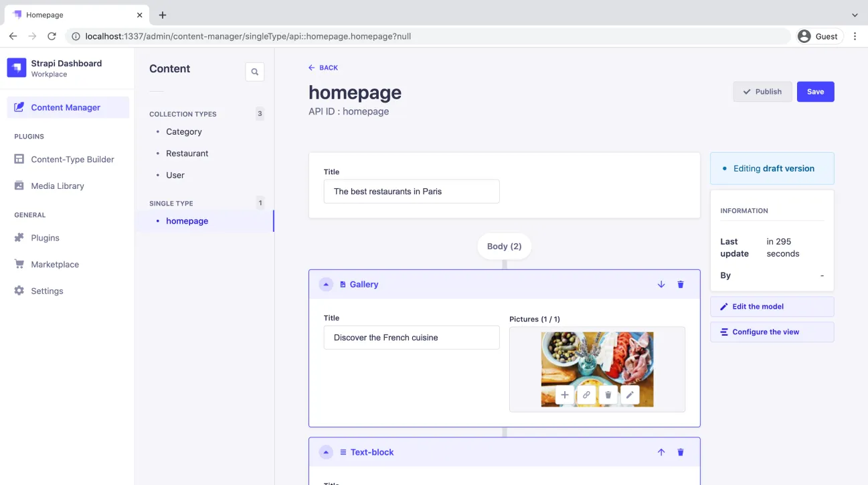
Task: Click the Pictures (1 / 1) label
Action: tap(535, 320)
